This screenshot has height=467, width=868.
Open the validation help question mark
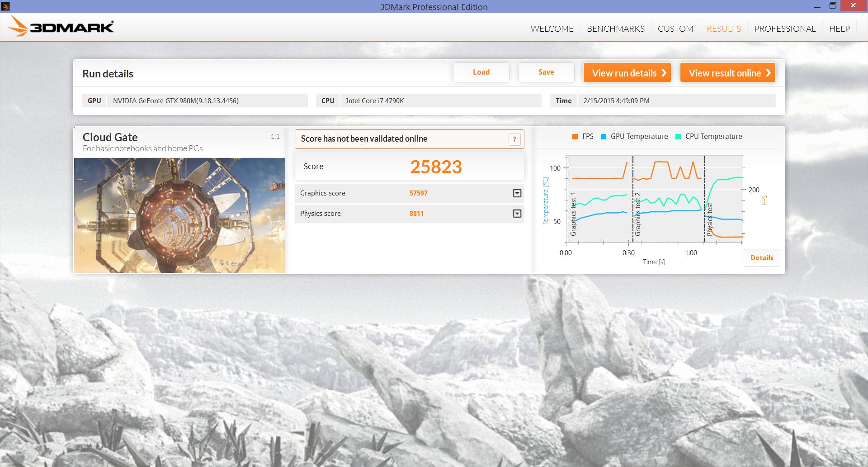[x=514, y=139]
